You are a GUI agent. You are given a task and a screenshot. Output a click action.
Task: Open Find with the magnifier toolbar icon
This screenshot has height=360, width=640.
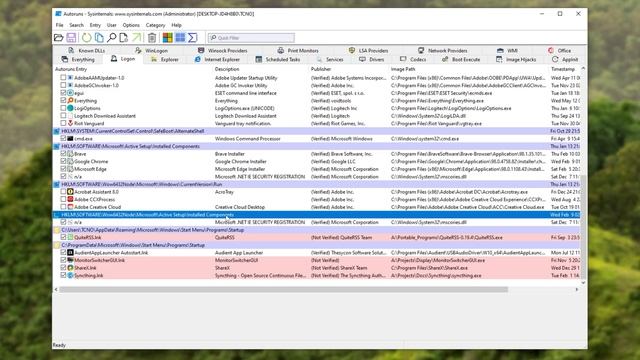[111, 38]
